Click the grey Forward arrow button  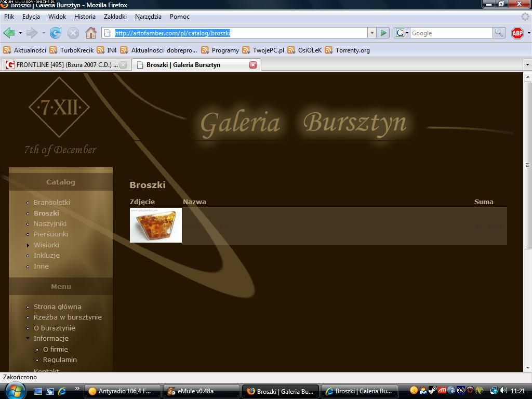32,33
